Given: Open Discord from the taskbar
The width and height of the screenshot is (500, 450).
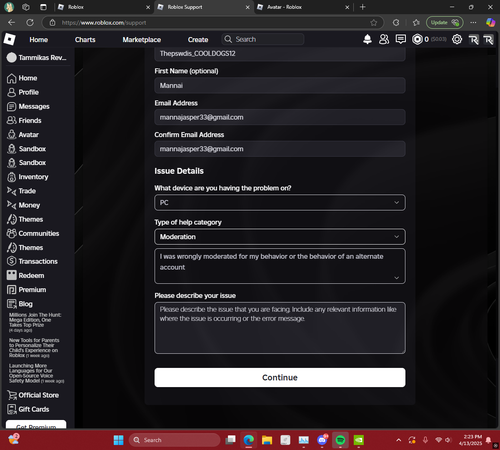Looking at the screenshot, I should [x=322, y=440].
